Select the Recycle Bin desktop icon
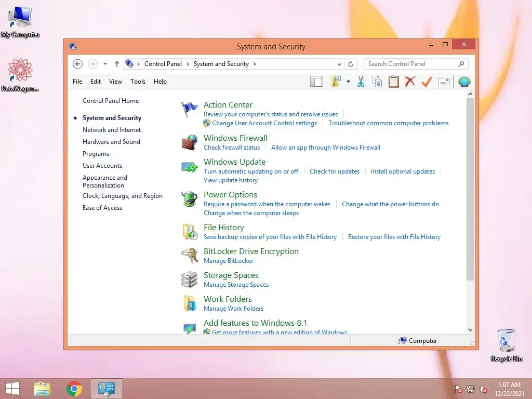 (x=506, y=345)
